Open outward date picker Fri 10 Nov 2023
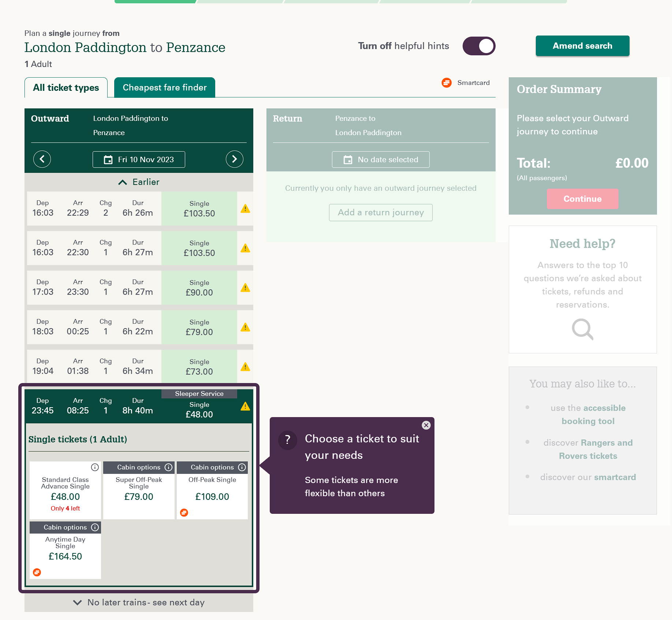Screen dimensions: 672x620 tap(139, 159)
